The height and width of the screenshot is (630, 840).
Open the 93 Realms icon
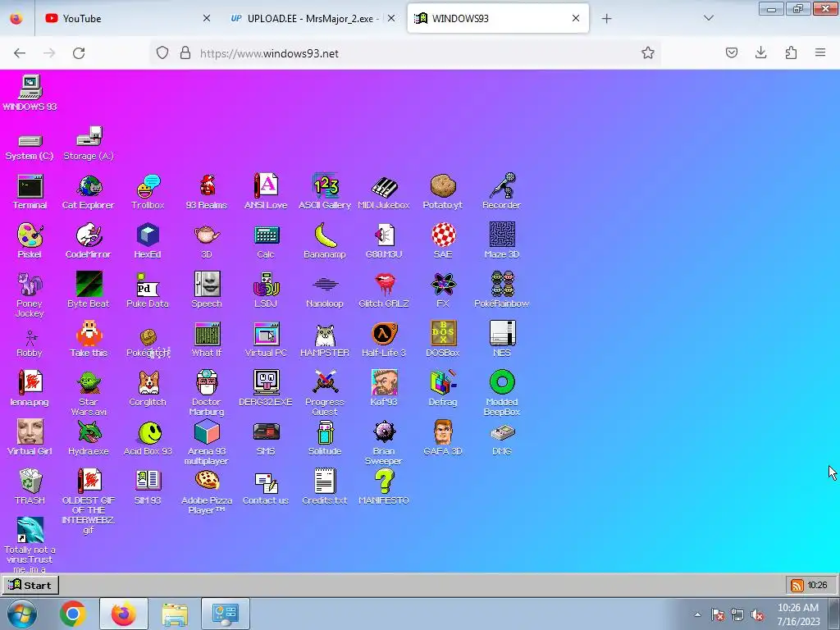click(x=207, y=191)
